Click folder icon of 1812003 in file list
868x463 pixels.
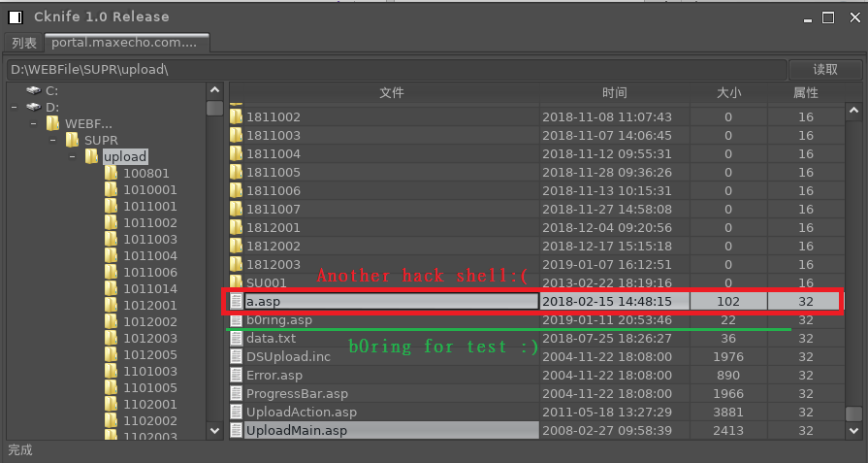(237, 264)
